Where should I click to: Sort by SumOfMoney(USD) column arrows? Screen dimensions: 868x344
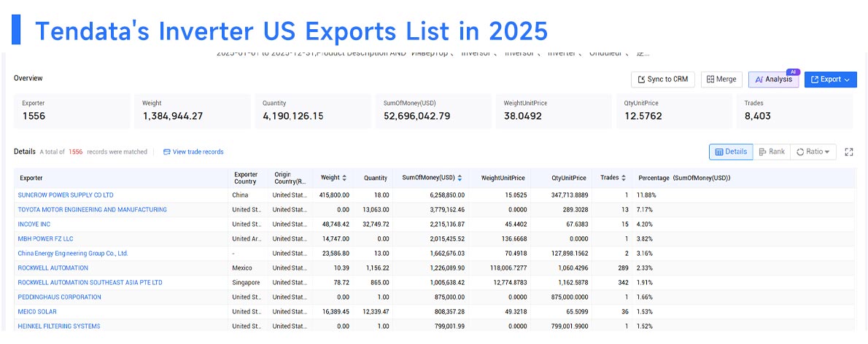point(460,178)
